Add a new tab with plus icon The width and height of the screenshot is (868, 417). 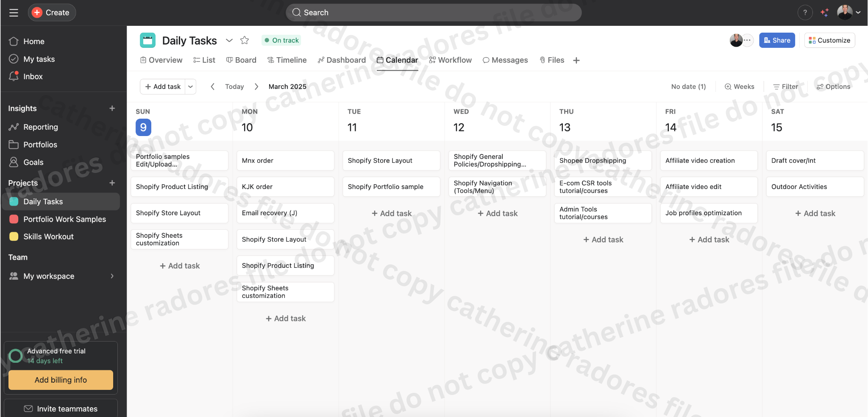576,60
